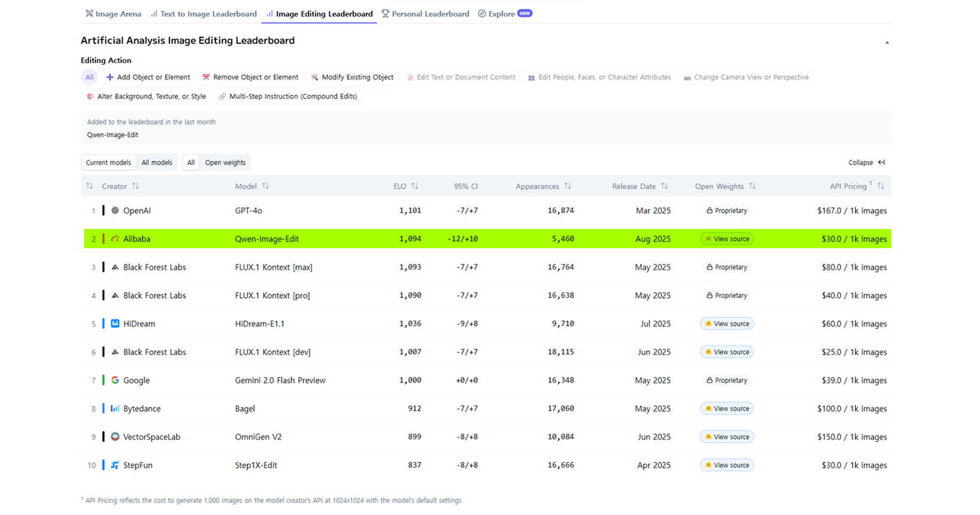This screenshot has width=980, height=515.
Task: Sort table by Appearances column
Action: coord(543,186)
